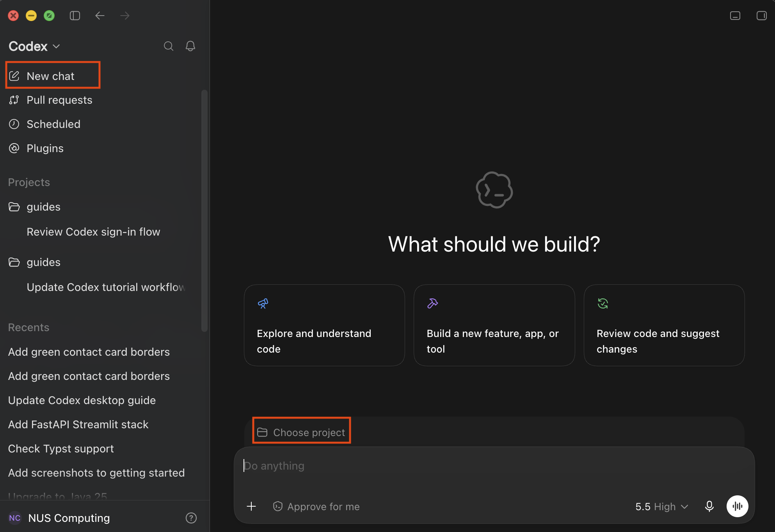
Task: Open Review Codex sign-in flow thread
Action: coord(93,232)
